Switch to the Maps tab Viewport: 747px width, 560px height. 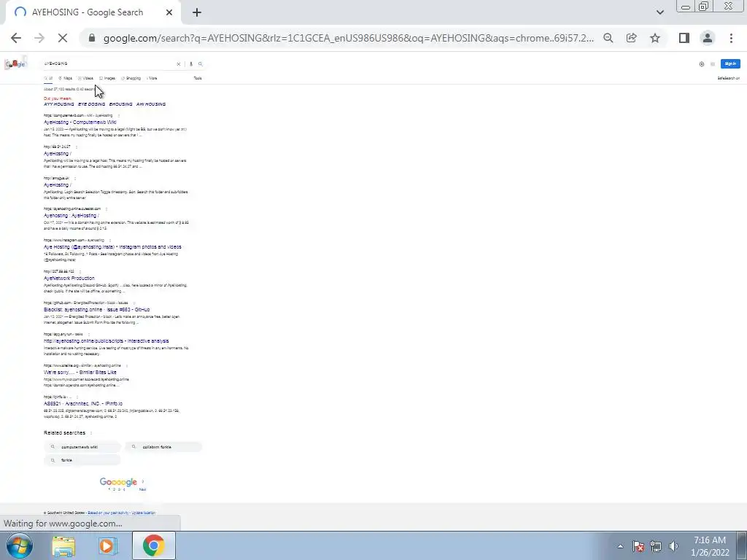click(x=65, y=78)
